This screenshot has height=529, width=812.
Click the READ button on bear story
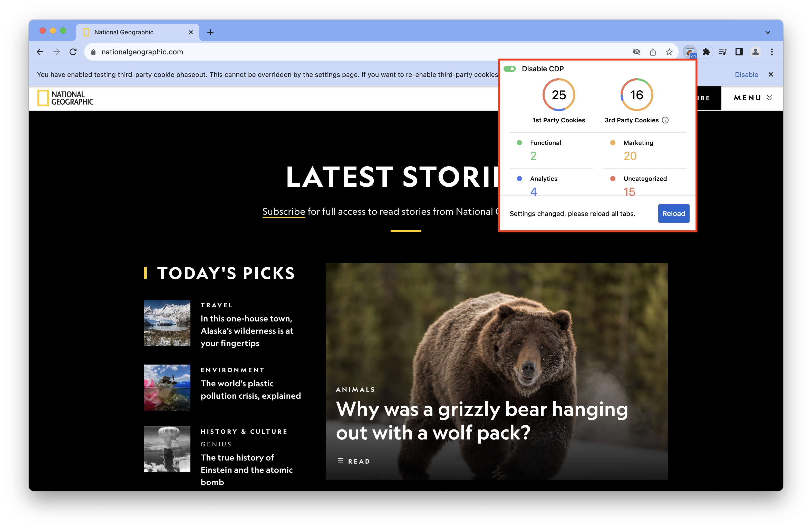pos(353,461)
